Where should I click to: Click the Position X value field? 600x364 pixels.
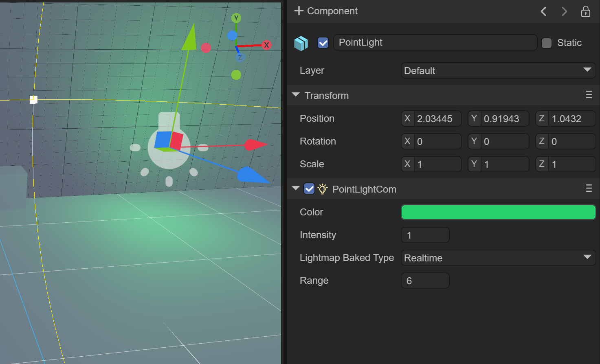coord(437,118)
